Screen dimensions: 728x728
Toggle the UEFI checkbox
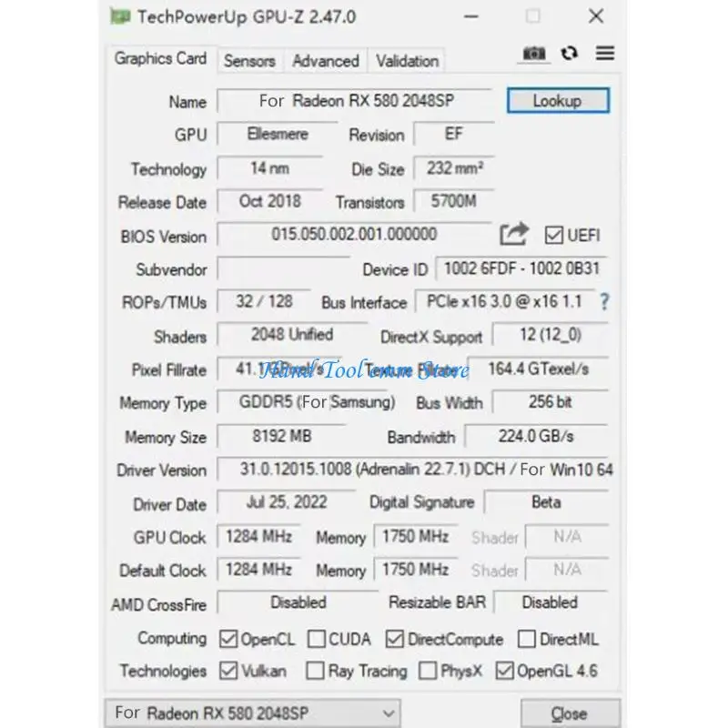pos(554,235)
